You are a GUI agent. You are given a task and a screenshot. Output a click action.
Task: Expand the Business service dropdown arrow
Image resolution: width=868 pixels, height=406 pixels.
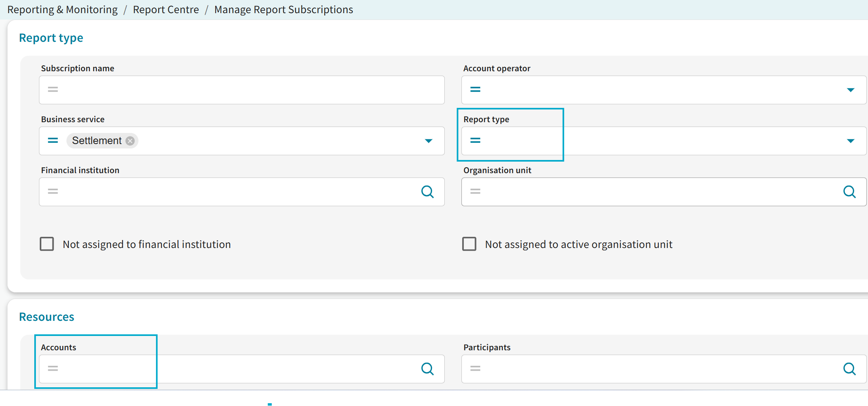[428, 141]
